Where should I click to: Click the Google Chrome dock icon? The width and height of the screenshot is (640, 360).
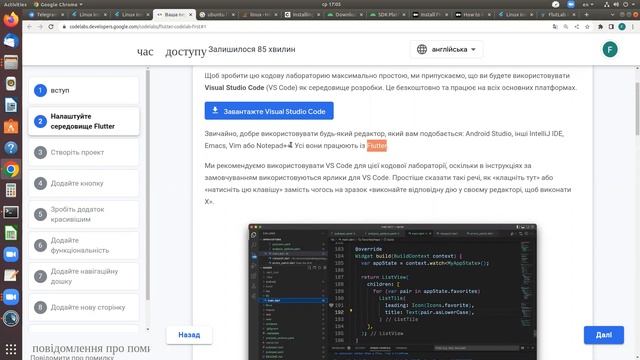(x=11, y=169)
